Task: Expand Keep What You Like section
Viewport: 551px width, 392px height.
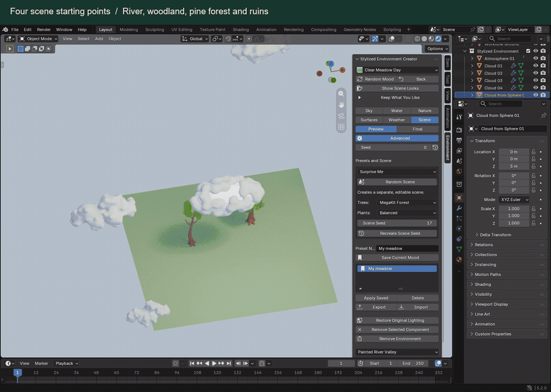Action: pos(397,97)
